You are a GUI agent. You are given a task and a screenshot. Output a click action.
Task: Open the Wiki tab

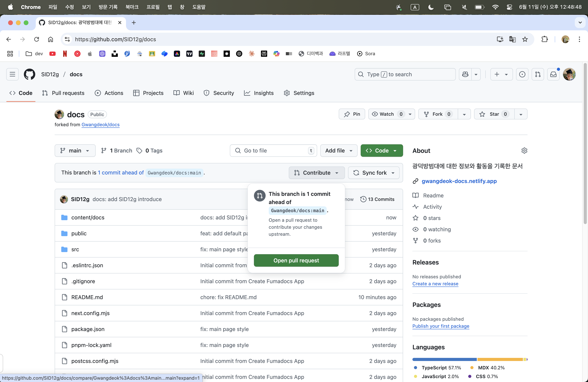click(x=184, y=93)
